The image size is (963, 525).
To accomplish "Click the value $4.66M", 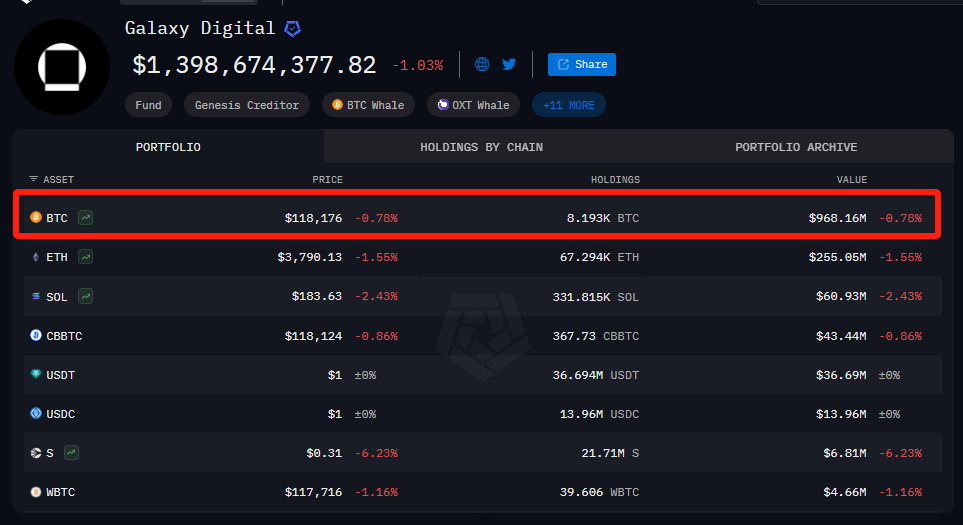I will coord(845,492).
